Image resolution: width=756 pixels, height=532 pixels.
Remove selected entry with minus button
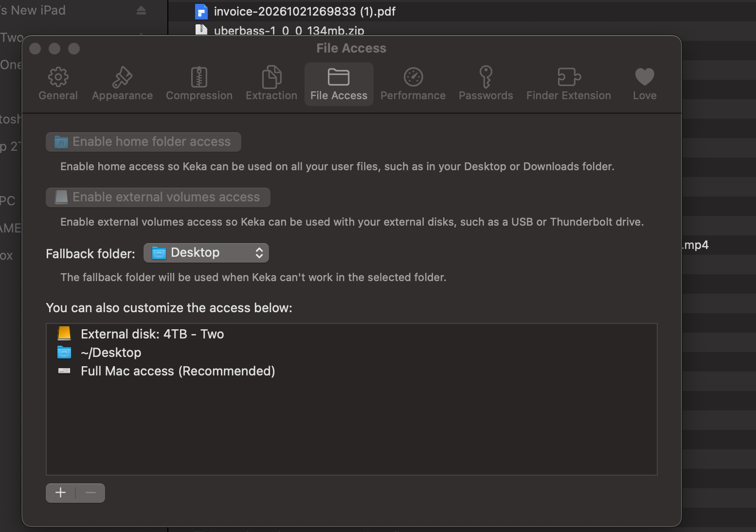point(90,493)
